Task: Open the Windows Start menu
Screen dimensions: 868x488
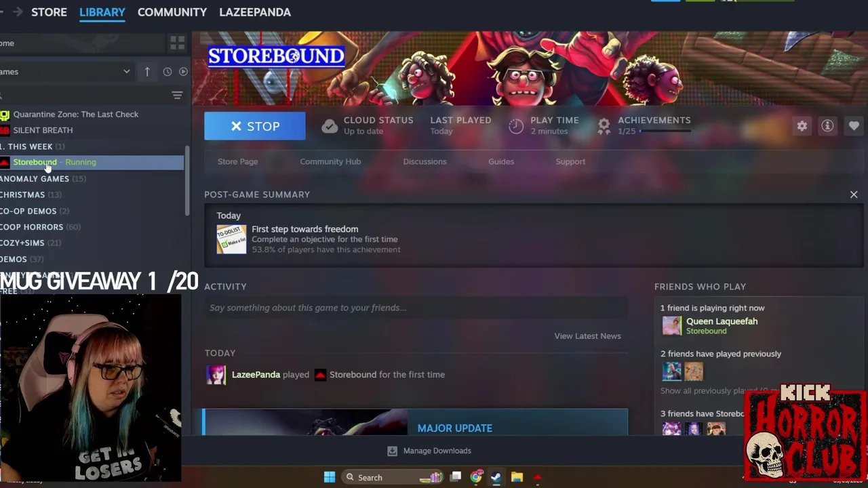Action: pos(330,477)
